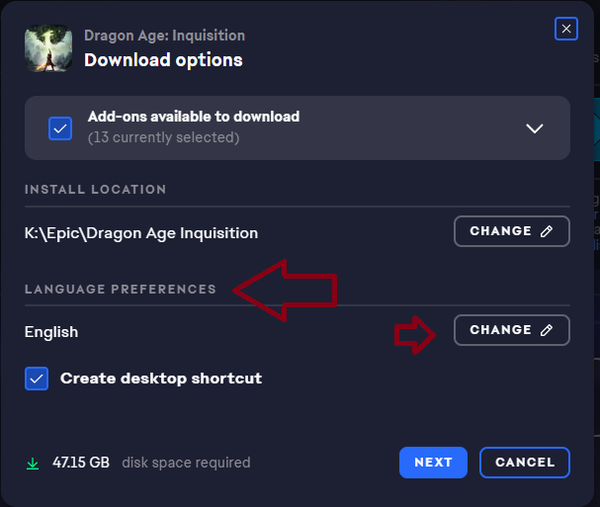Click the Dragon Age: Inquisition cover thumbnail
Viewport: 600px width, 507px height.
[46, 47]
